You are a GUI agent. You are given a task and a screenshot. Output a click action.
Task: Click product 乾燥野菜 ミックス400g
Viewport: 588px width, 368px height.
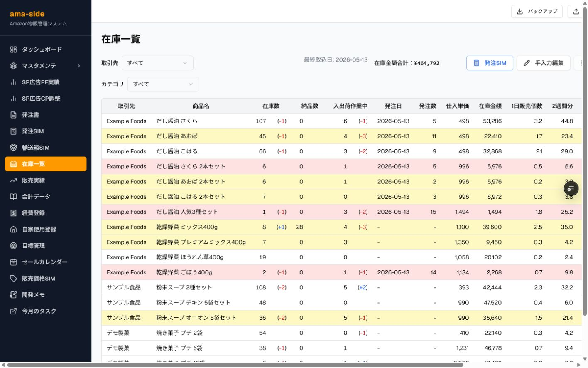(187, 227)
